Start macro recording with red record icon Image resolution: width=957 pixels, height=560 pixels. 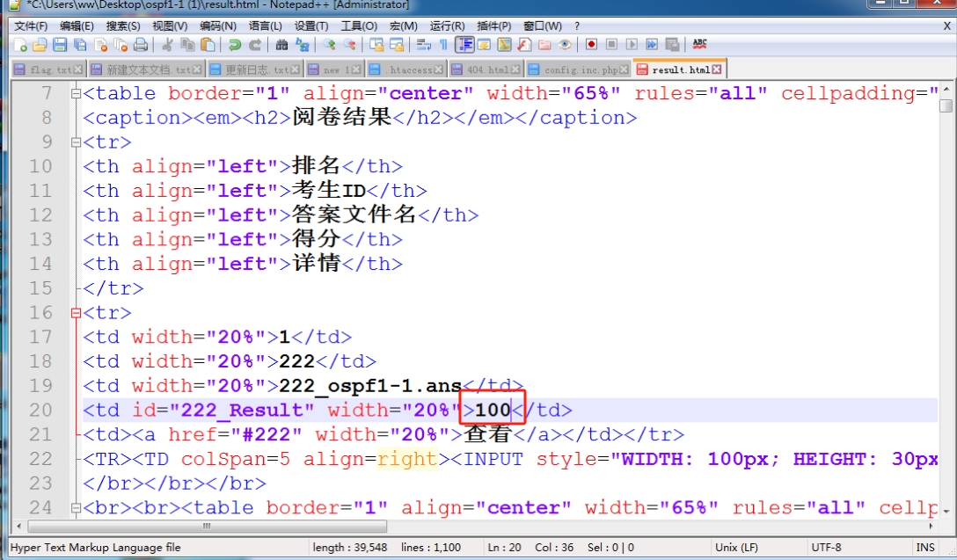pyautogui.click(x=591, y=45)
